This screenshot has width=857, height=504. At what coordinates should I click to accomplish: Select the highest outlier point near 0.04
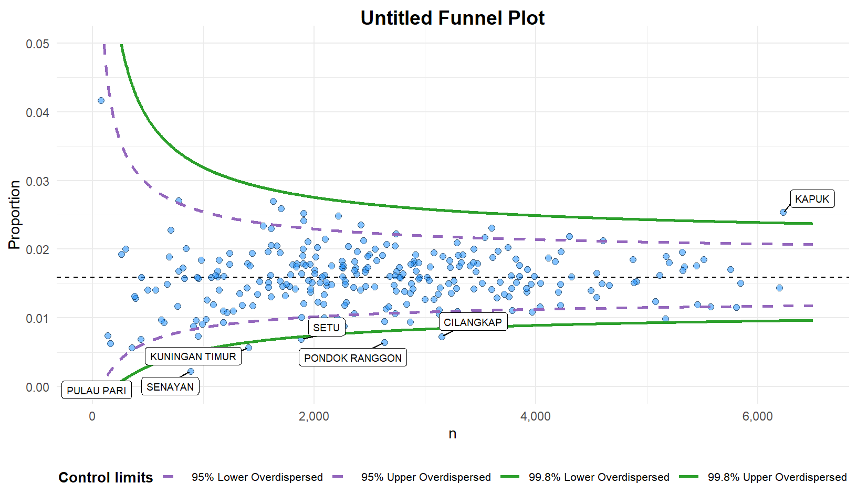(101, 100)
